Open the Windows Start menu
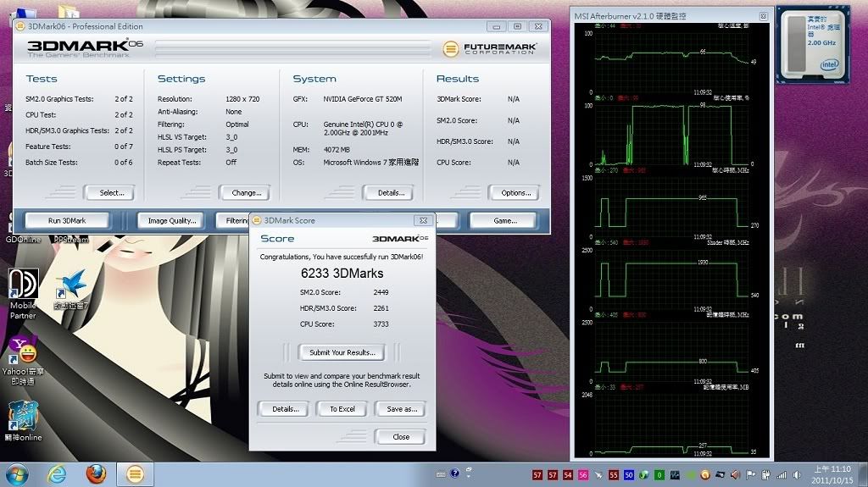Viewport: 868px width, 487px height. pyautogui.click(x=19, y=474)
